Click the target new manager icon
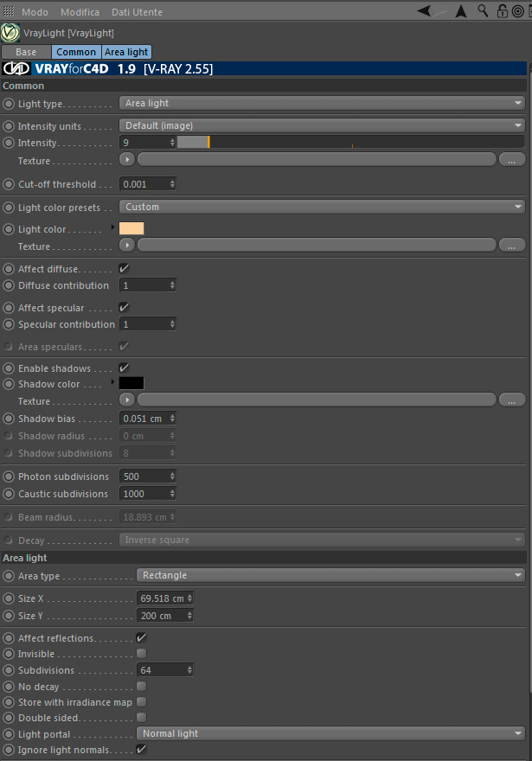This screenshot has width=532, height=761. [x=518, y=11]
